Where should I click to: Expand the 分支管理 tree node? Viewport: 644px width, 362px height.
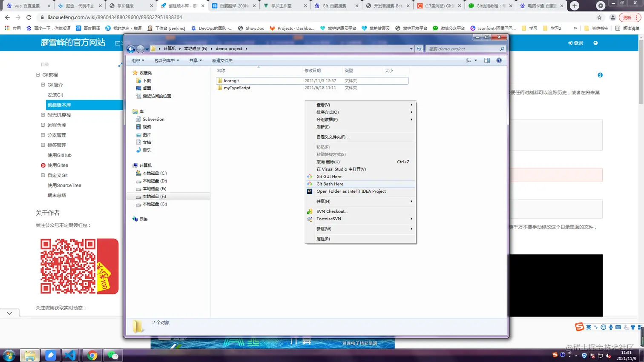click(x=43, y=135)
